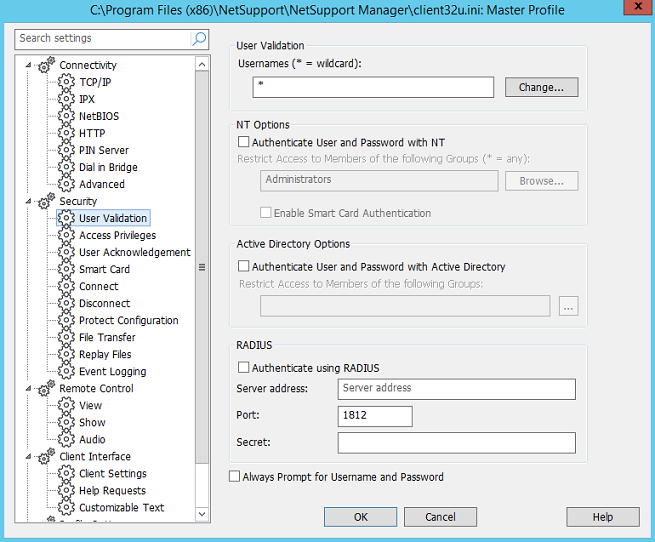Click the gear icon beside Audio
Viewport: 655px width, 542px height.
point(66,439)
